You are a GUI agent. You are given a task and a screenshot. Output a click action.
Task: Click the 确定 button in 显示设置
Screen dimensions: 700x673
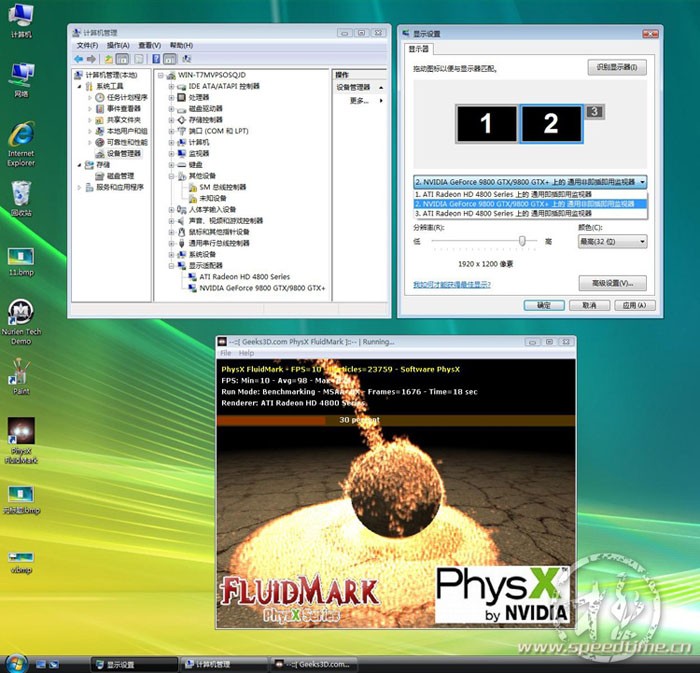pyautogui.click(x=544, y=305)
